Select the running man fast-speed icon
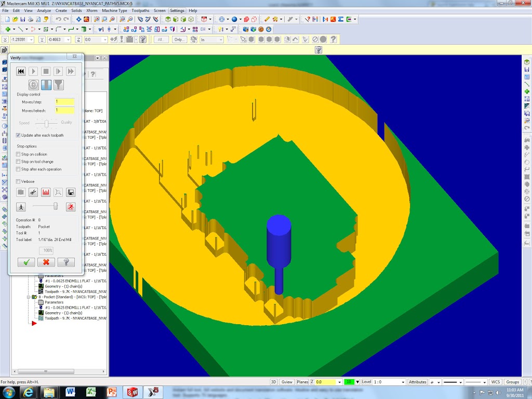Screen dimensions: 532x399 (x=71, y=207)
